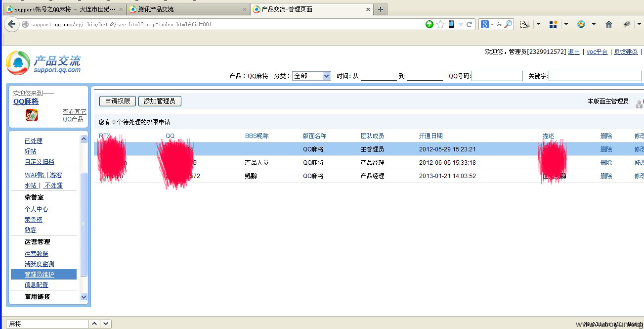Viewport: 644px width, 329px height.
Task: Open the Qzone star dropdown arrow
Action: point(594,24)
